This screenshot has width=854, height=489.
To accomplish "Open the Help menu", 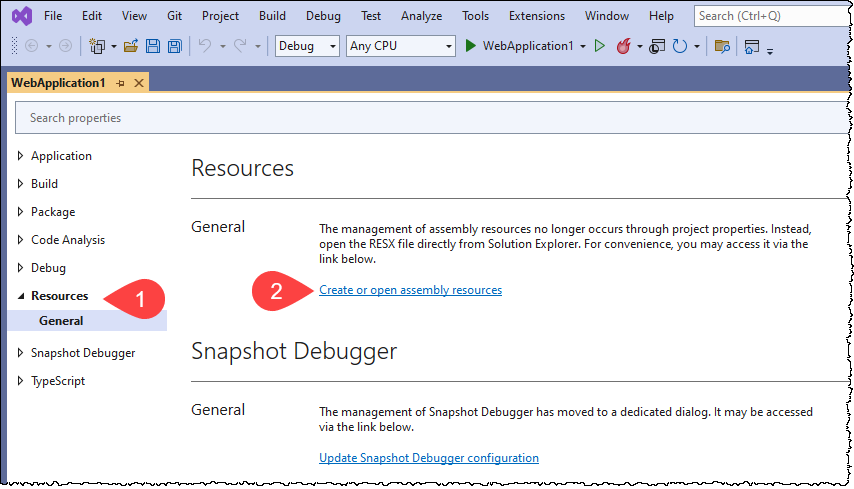I will point(661,16).
